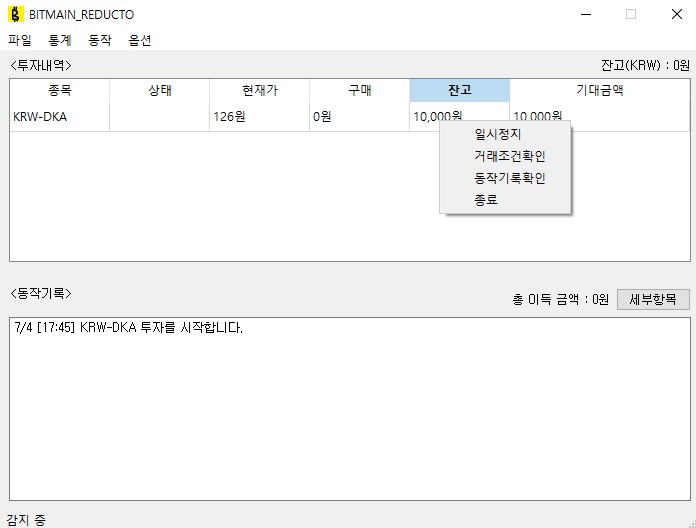Open the 통계 menu
This screenshot has width=696, height=528.
pyautogui.click(x=60, y=40)
